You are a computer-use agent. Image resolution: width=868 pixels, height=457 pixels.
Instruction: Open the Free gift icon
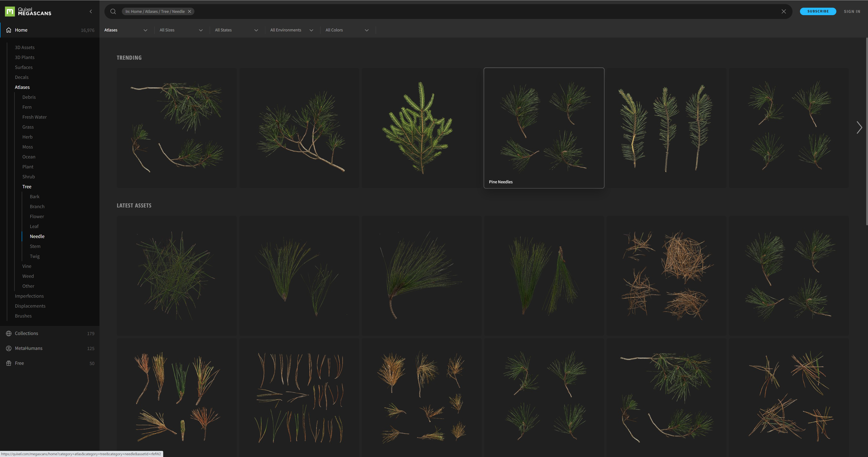pos(9,363)
